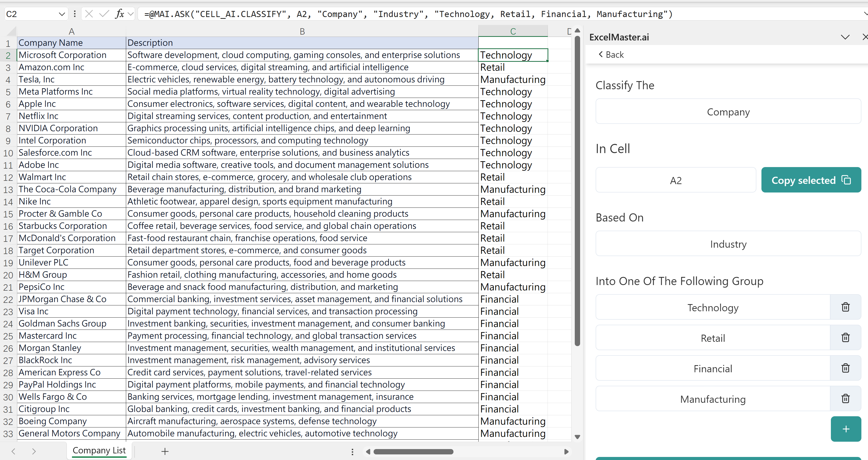The height and width of the screenshot is (460, 868).
Task: Select Citigroup Inc description cell
Action: pos(302,409)
